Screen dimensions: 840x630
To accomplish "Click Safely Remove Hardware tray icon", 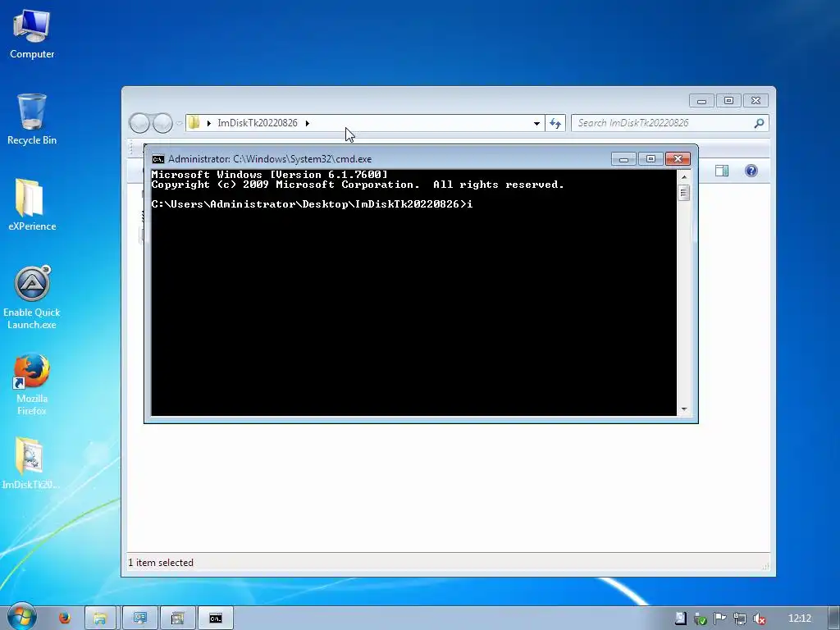I will point(701,619).
